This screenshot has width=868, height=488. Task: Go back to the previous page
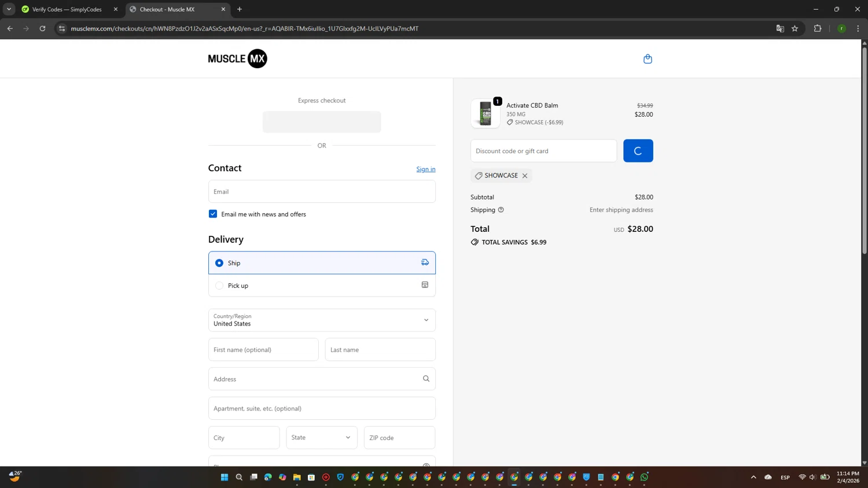click(x=10, y=28)
